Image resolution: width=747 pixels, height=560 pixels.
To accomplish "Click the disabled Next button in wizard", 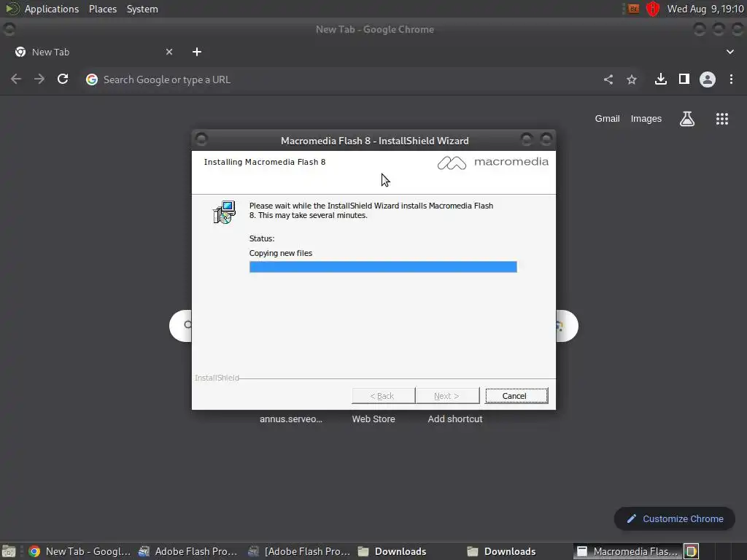I will tap(447, 396).
